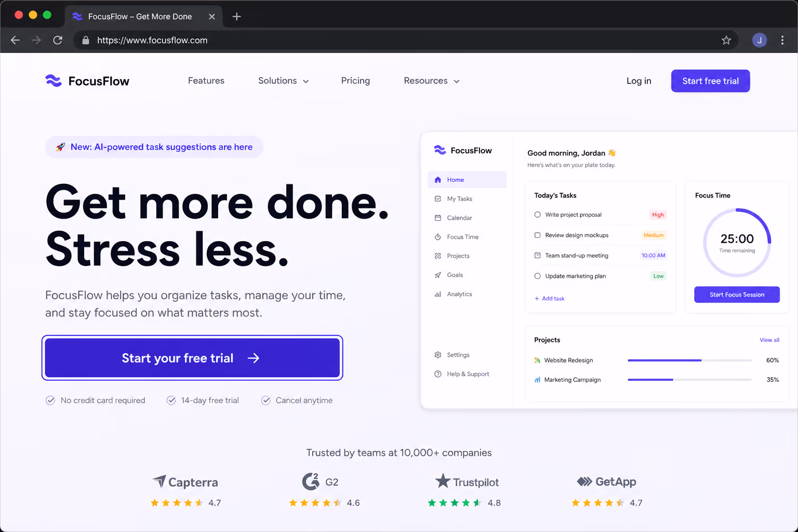Click the FocusFlow logo inside the dashboard preview
This screenshot has width=798, height=532.
[462, 150]
